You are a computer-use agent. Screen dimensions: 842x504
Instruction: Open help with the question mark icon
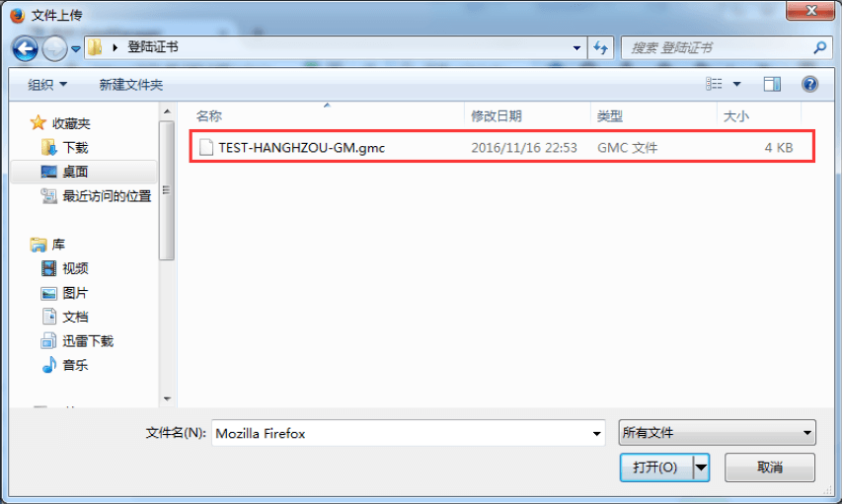[809, 84]
